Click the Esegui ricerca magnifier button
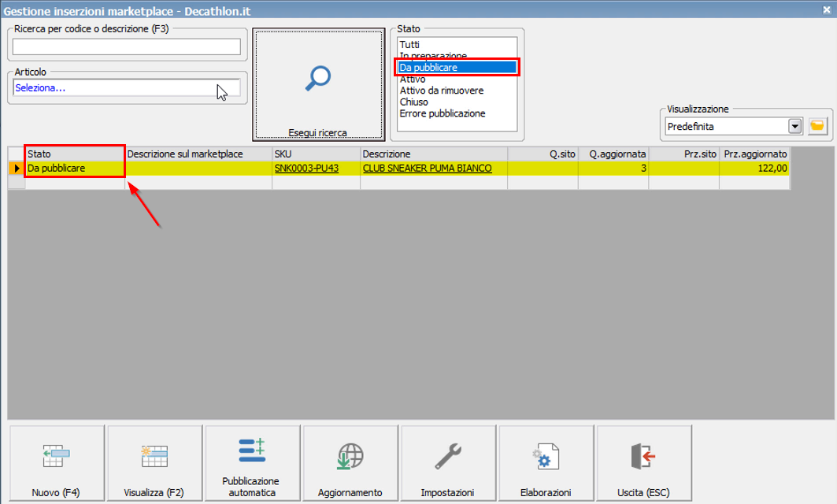 pyautogui.click(x=319, y=84)
